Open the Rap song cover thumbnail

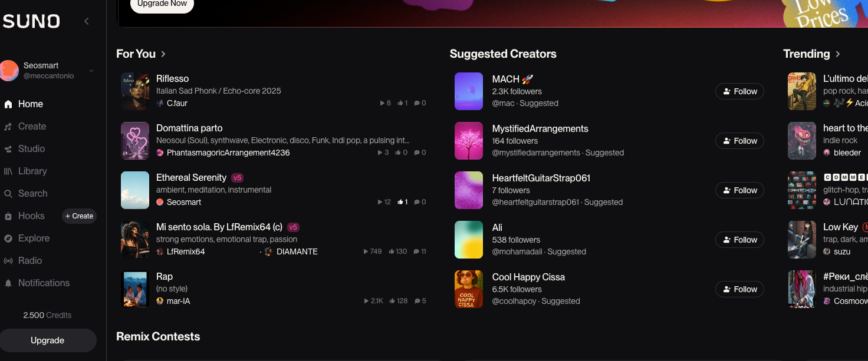(x=135, y=289)
